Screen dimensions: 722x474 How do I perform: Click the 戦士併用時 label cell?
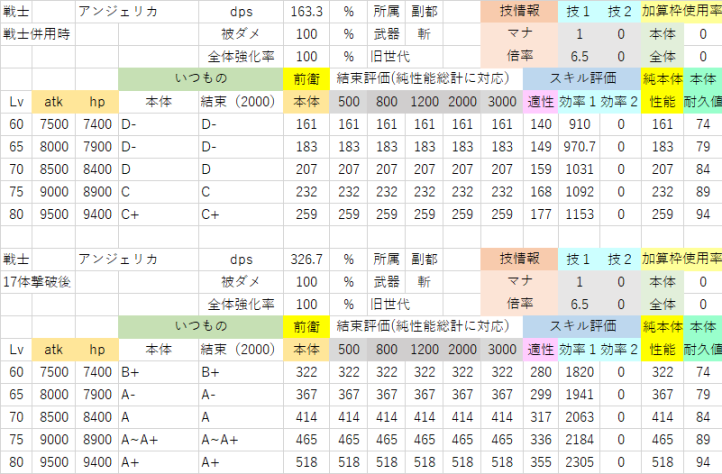pyautogui.click(x=38, y=34)
